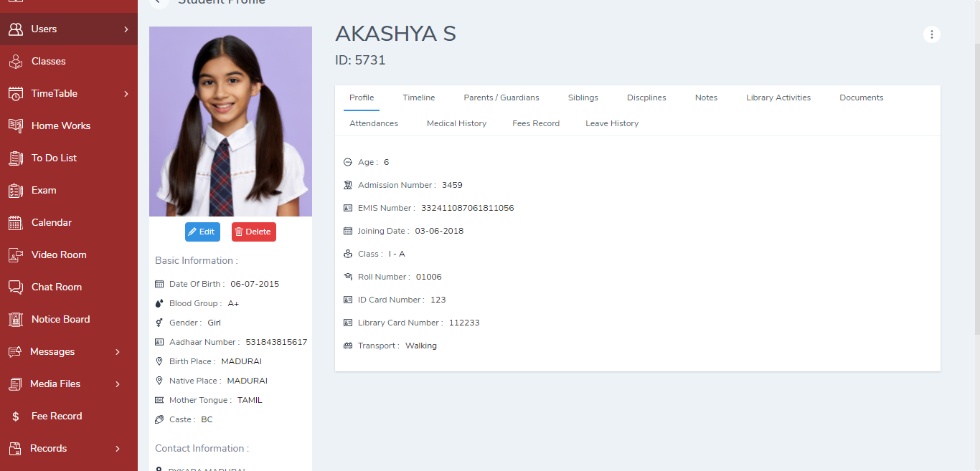The width and height of the screenshot is (980, 471).
Task: Expand the Messages submenu chevron
Action: click(x=118, y=352)
